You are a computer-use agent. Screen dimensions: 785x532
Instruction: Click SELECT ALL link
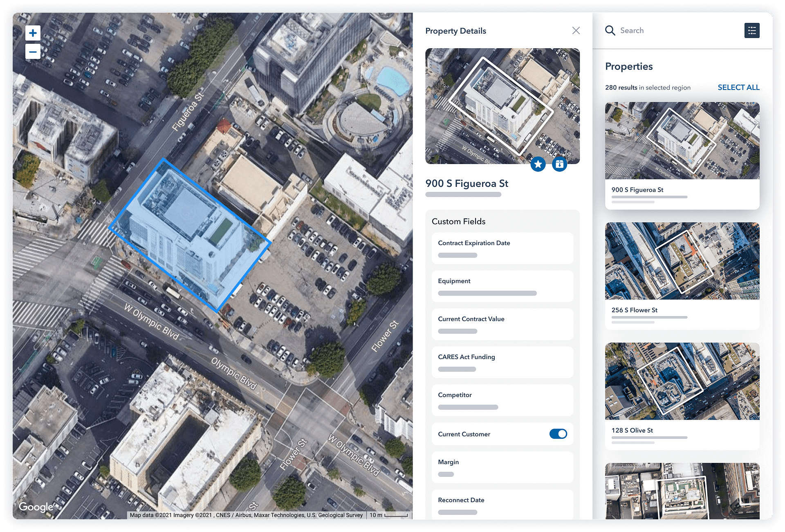click(738, 88)
